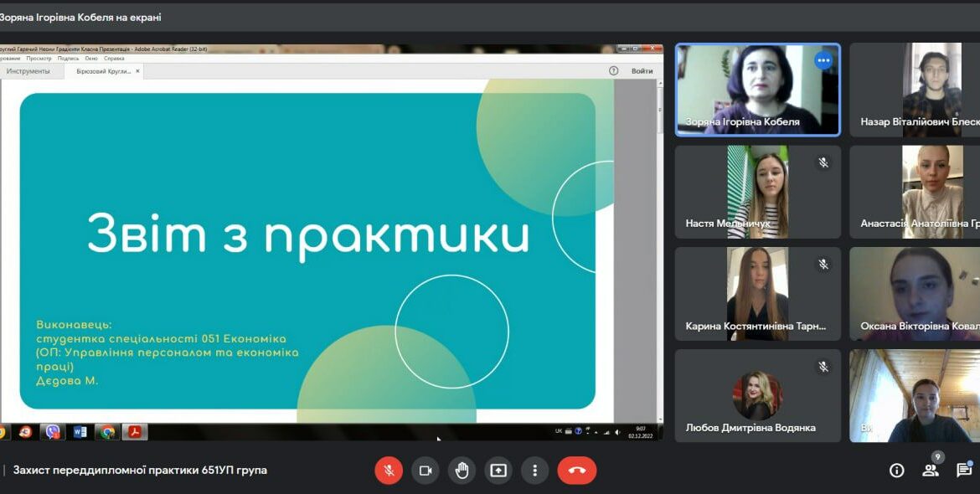Image resolution: width=980 pixels, height=494 pixels.
Task: Click the 'Дєдова М.' author text on the slide
Action: (x=67, y=380)
